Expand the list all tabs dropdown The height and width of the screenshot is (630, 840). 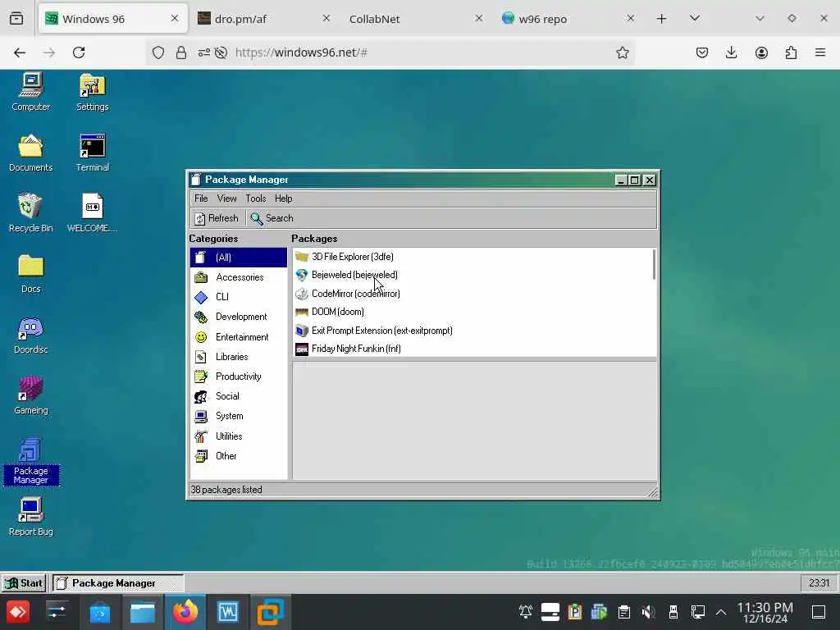point(695,18)
